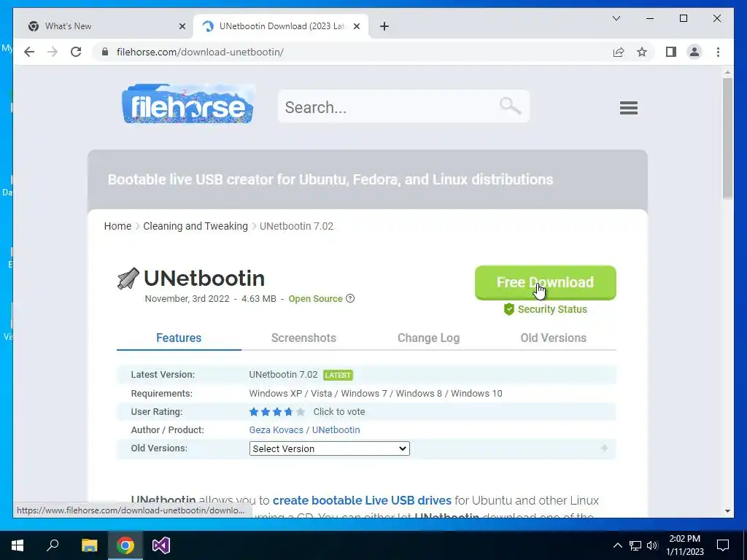Click the Click to vote text

click(x=338, y=411)
